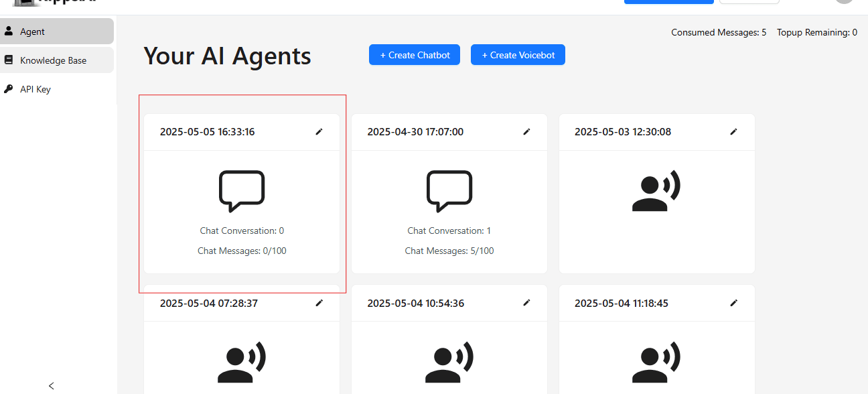This screenshot has height=394, width=868.
Task: Click the edit pencil on the 2025-05-04 11:18:45 voicebot
Action: coord(734,303)
